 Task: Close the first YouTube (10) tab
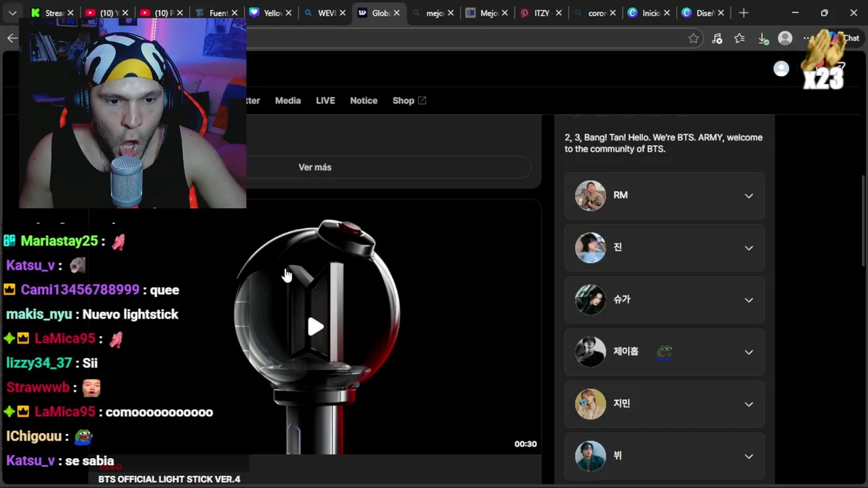[x=124, y=13]
